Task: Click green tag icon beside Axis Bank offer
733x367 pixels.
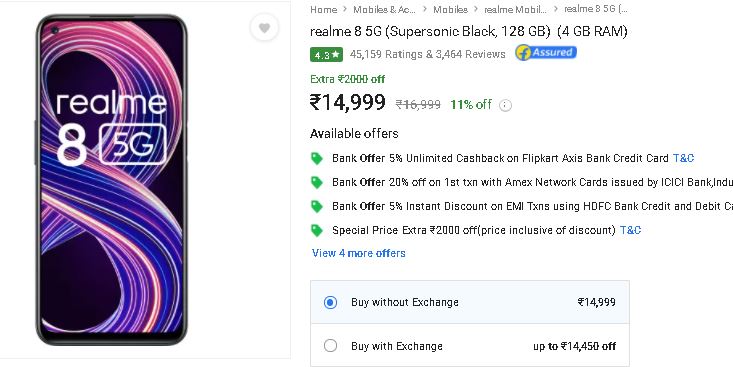Action: 317,158
